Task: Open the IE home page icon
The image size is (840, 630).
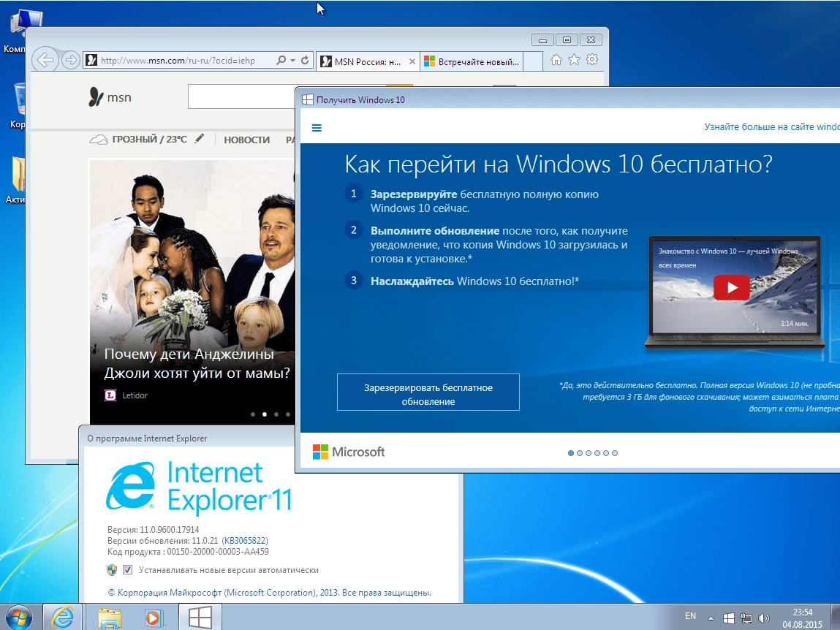Action: [556, 60]
